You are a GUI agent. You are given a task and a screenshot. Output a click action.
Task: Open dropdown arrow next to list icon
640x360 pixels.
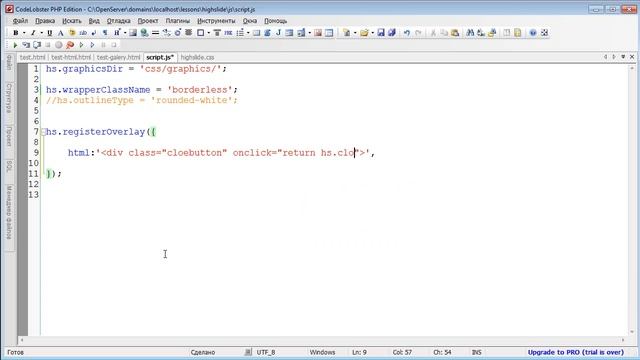point(248,33)
